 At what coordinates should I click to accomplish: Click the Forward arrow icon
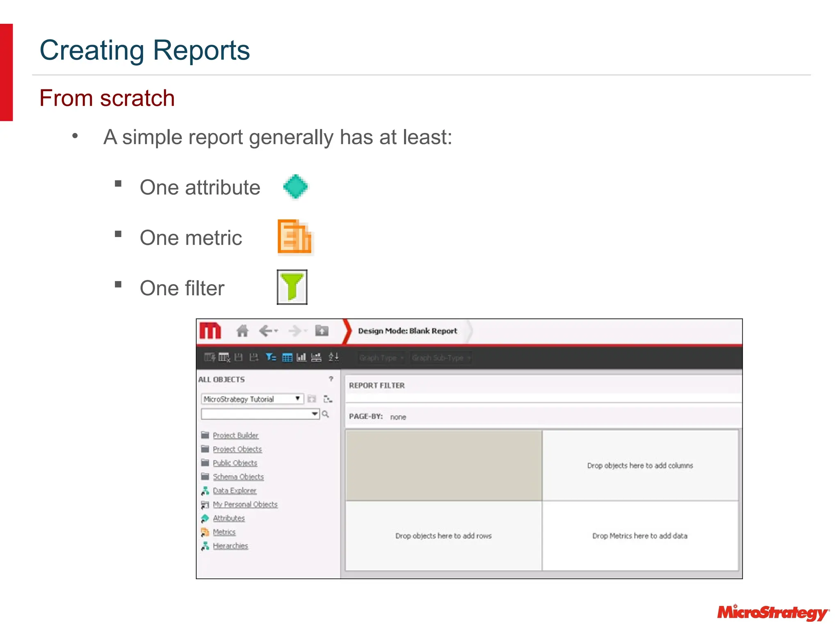pos(295,331)
